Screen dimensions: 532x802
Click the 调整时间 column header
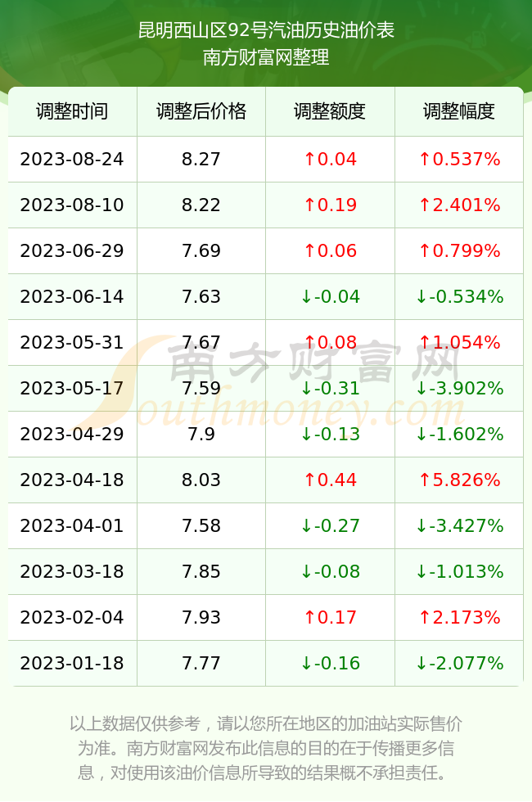72,111
